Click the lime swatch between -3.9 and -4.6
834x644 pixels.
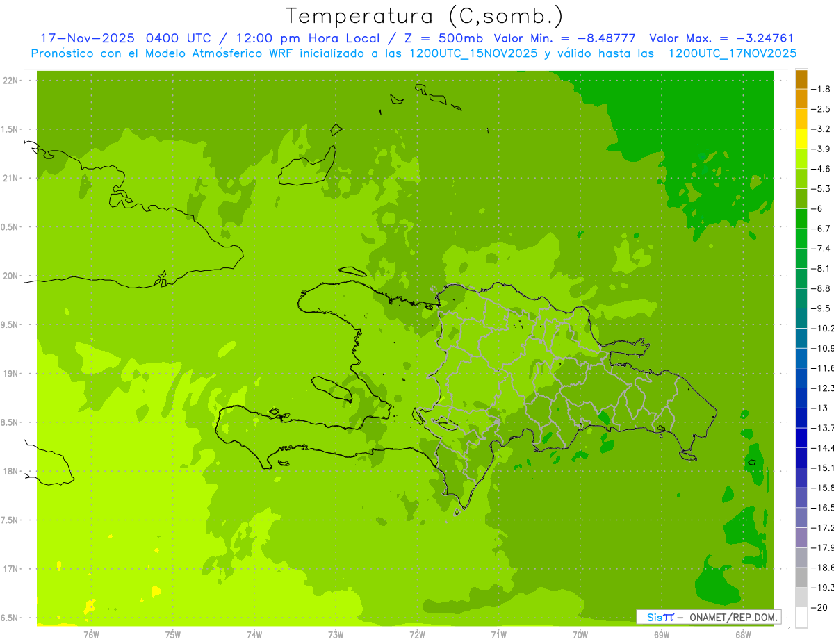click(x=801, y=159)
